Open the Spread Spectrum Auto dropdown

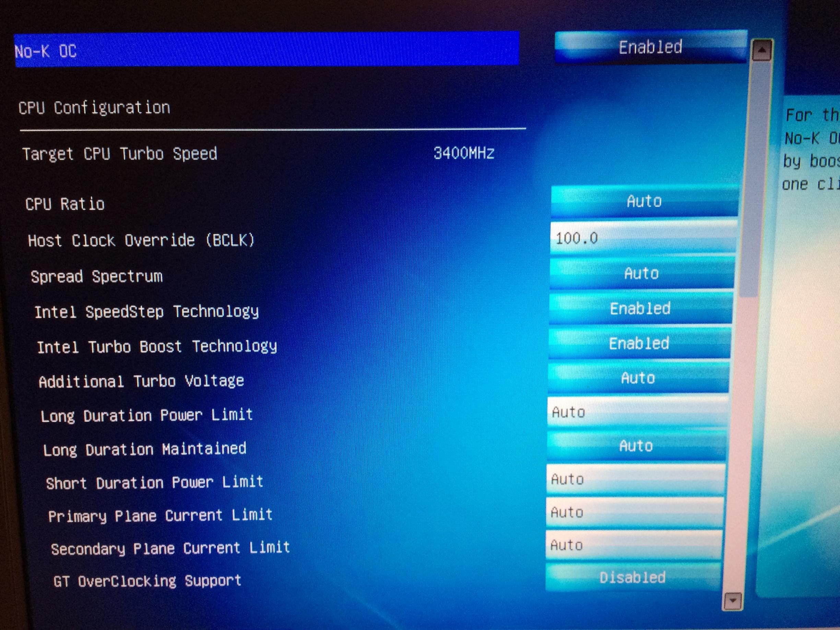point(641,273)
